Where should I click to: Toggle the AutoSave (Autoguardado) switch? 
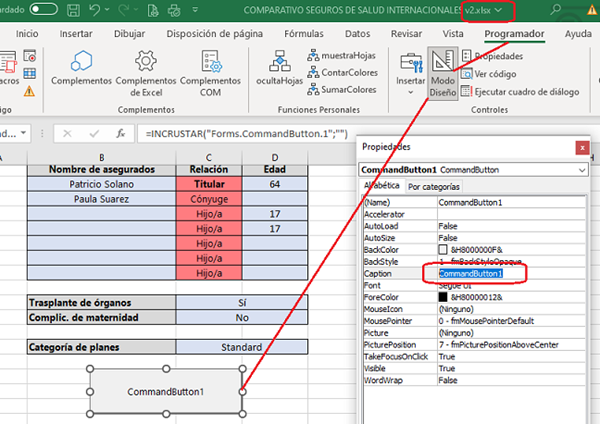[x=42, y=11]
